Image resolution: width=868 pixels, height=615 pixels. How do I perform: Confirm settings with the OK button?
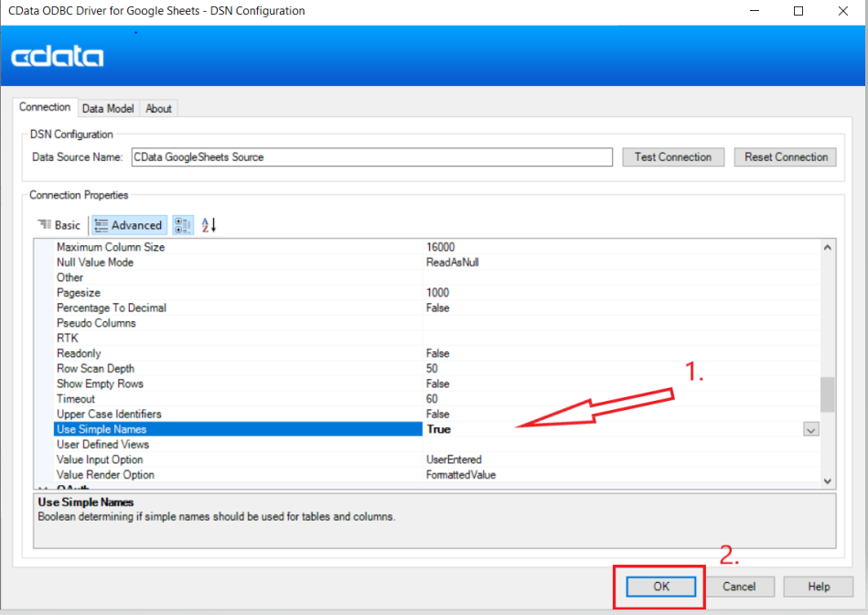point(661,587)
